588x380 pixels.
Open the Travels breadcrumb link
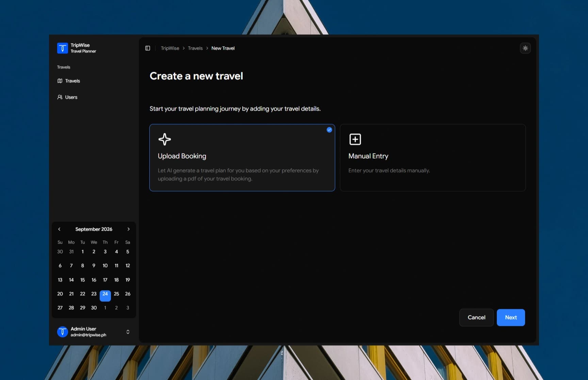tap(195, 48)
